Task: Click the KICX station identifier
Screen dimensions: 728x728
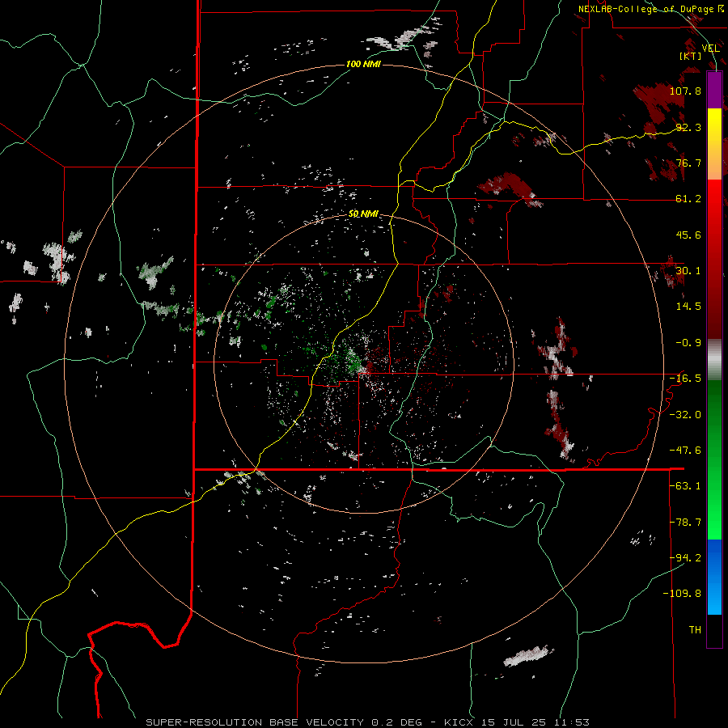Action: 459,722
